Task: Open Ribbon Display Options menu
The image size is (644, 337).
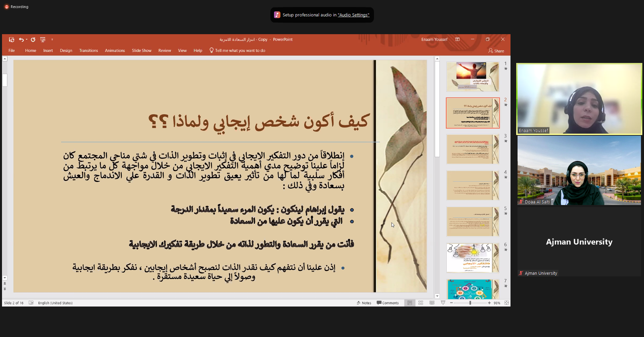Action: [x=457, y=40]
